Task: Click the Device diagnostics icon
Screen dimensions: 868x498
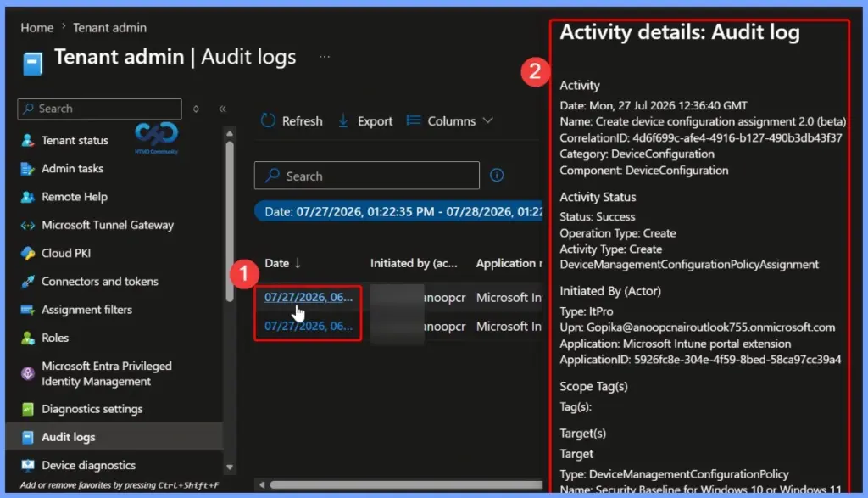Action: coord(28,465)
